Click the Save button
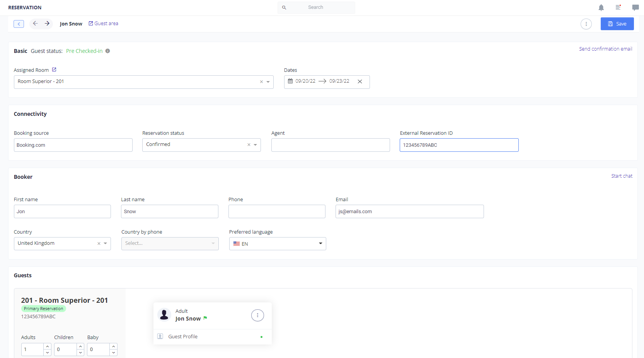 coord(617,24)
